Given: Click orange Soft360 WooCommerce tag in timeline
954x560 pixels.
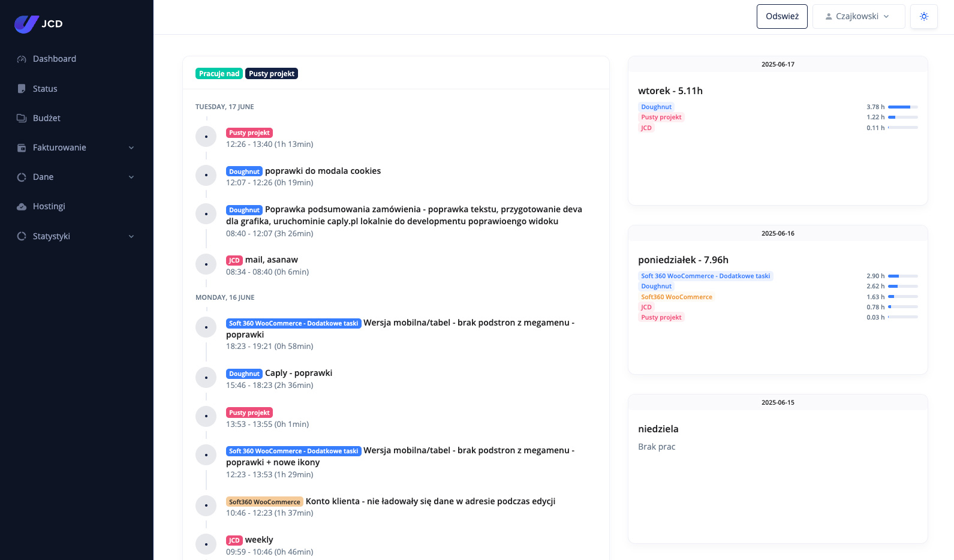Looking at the screenshot, I should [264, 502].
